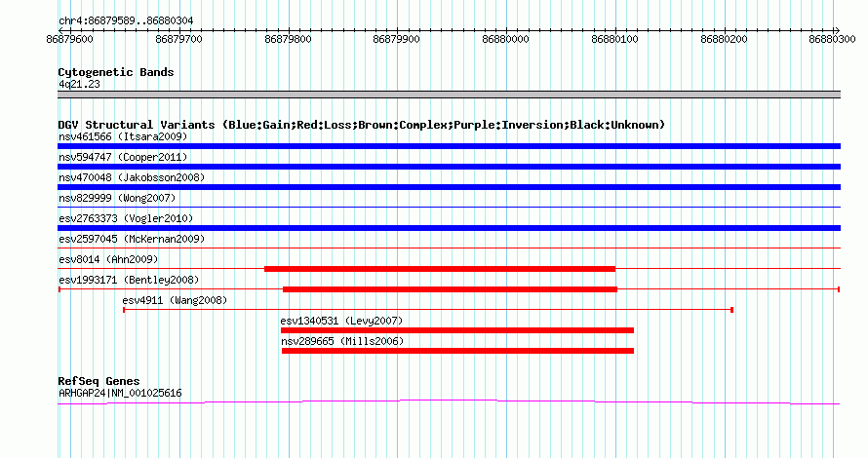868x458 pixels.
Task: Click blue gain bar under nsv594747
Action: click(x=449, y=167)
